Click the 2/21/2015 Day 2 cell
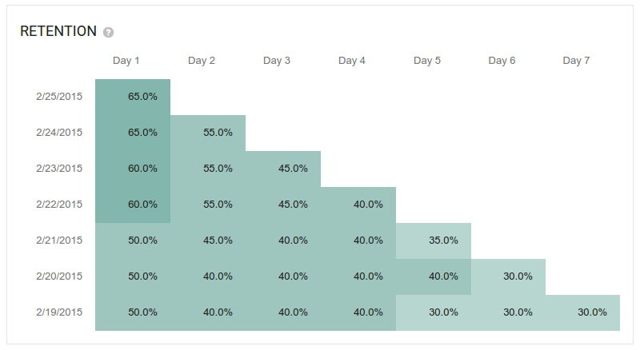 [x=208, y=241]
